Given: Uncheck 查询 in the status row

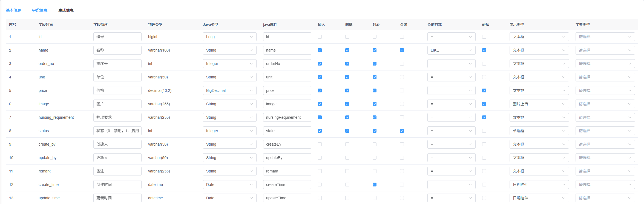Looking at the screenshot, I should point(402,131).
